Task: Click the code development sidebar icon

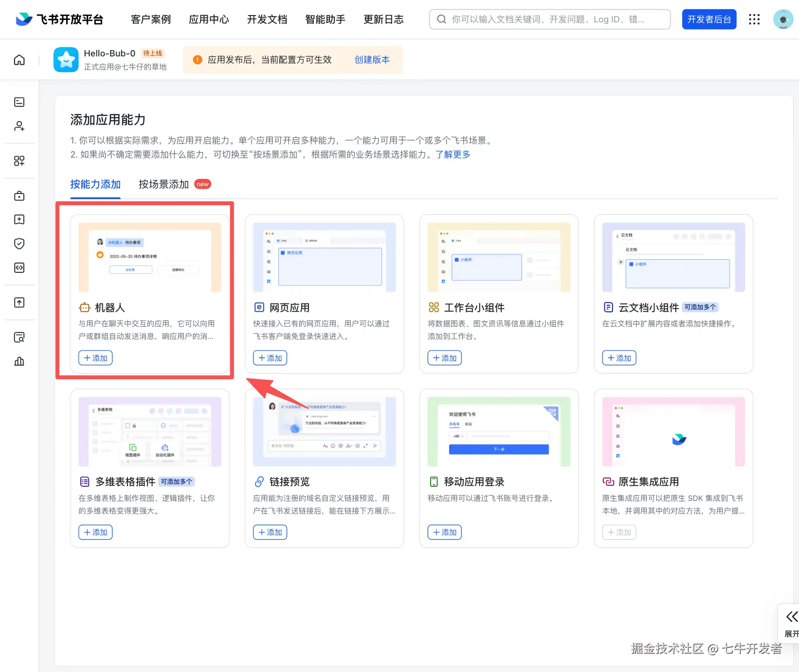Action: (x=19, y=267)
